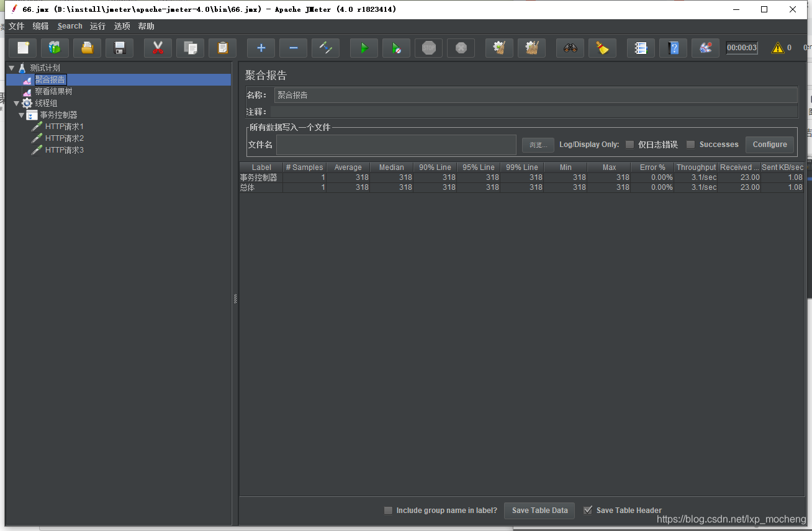Collapse the 测试计划 tree node
Viewport: 812px width, 531px height.
(x=11, y=68)
